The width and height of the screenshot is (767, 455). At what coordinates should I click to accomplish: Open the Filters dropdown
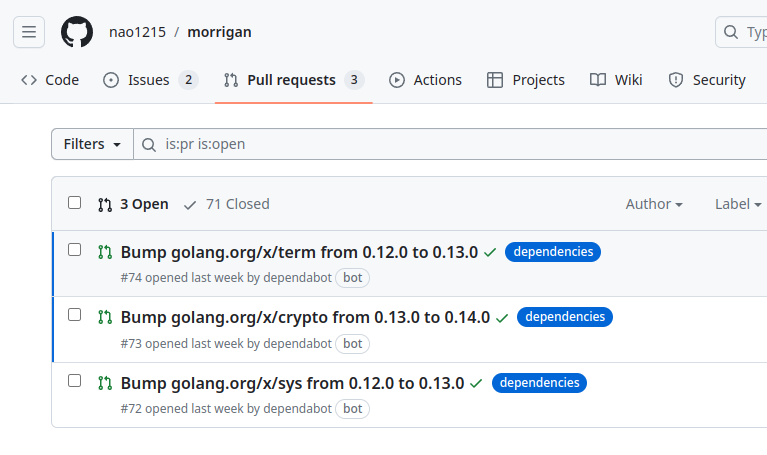92,144
